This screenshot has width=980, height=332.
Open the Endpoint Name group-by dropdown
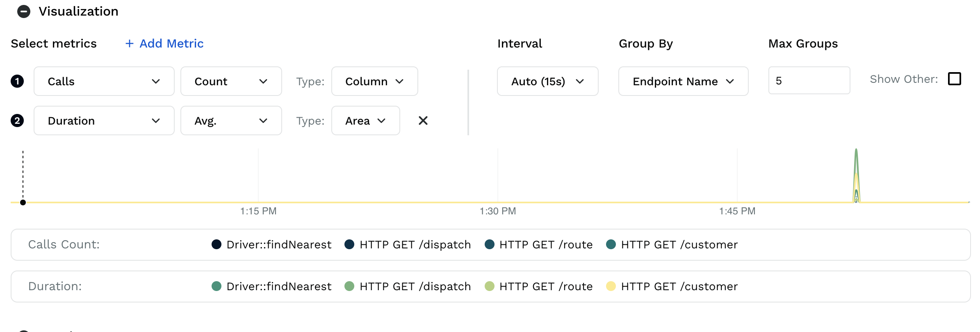click(683, 81)
